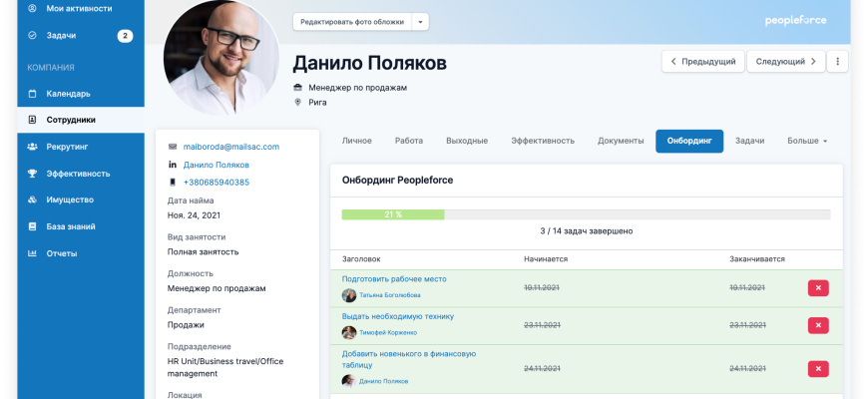Open the three-dot more options menu
Screen dimensions: 868x399
pos(838,61)
